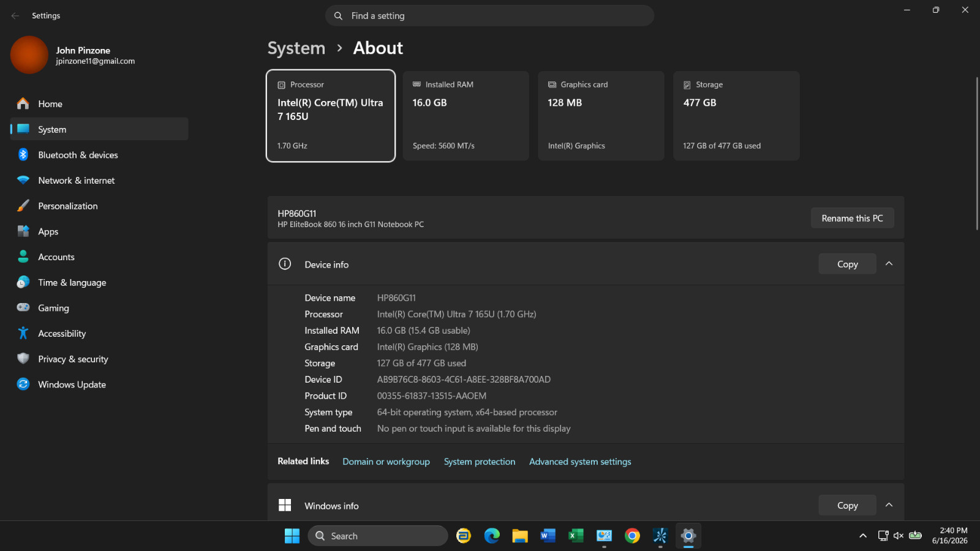
Task: Click the Time & language clock icon
Action: coord(23,282)
